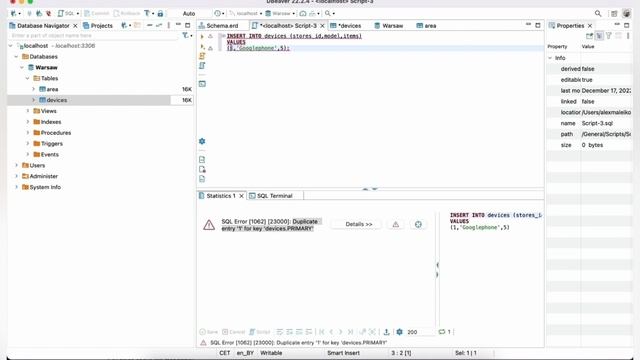Click the greyed Rollback toolbar button
The height and width of the screenshot is (360, 640).
point(127,13)
